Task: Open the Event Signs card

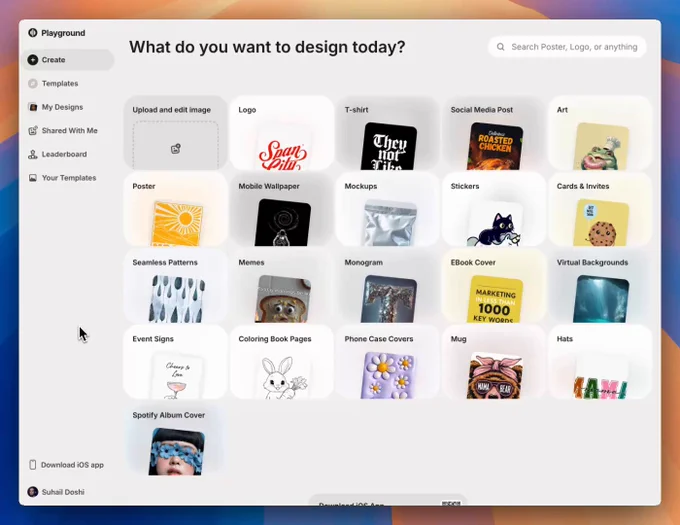Action: tap(176, 362)
